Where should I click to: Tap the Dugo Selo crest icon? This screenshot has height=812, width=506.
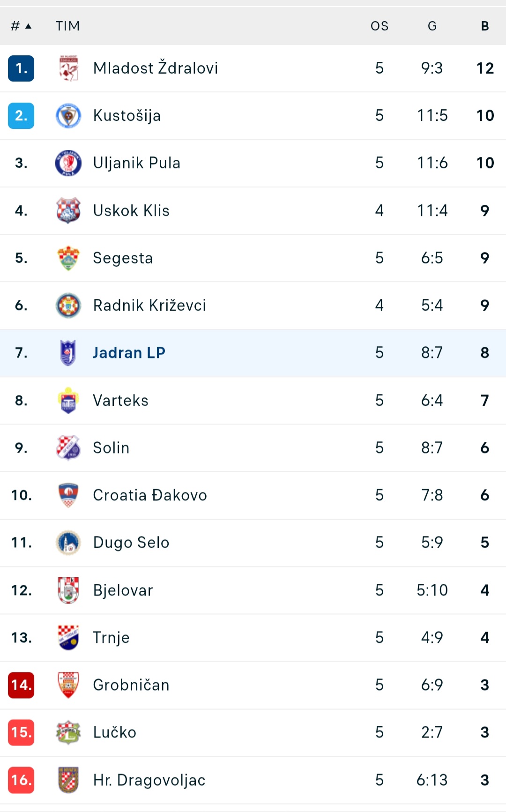point(68,543)
